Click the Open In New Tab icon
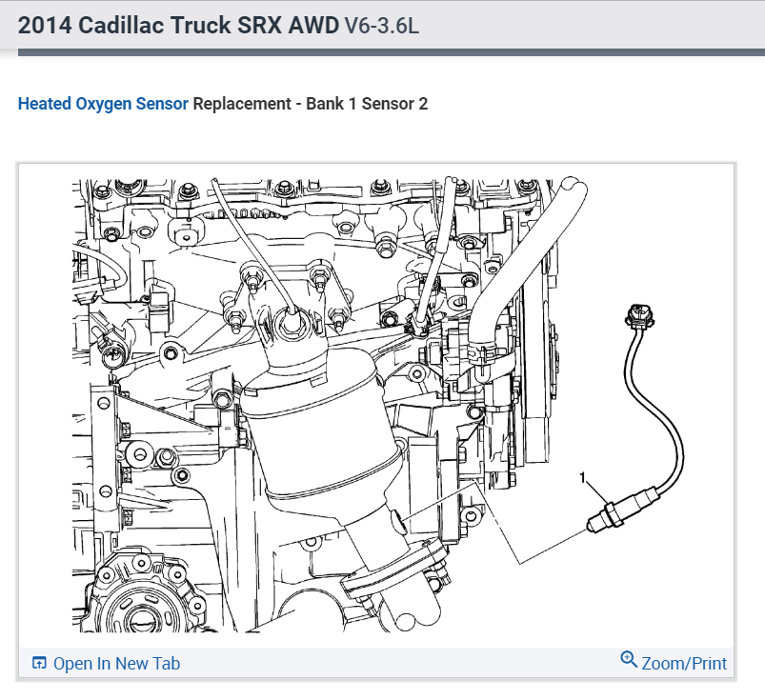The image size is (765, 700). (39, 663)
